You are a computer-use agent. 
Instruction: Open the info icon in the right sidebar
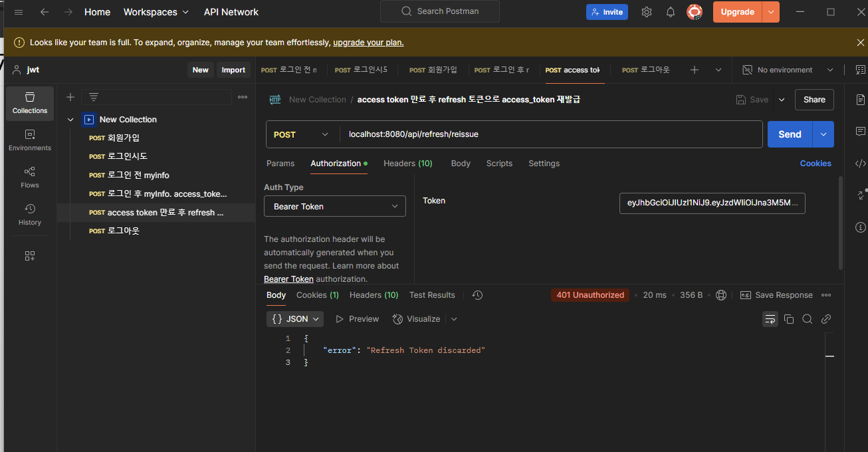pyautogui.click(x=861, y=227)
